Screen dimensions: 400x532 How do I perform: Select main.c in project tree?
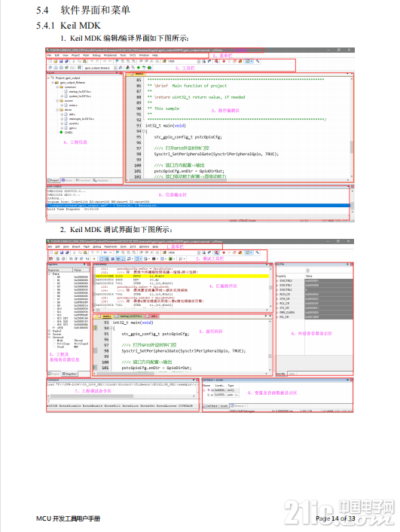(73, 105)
